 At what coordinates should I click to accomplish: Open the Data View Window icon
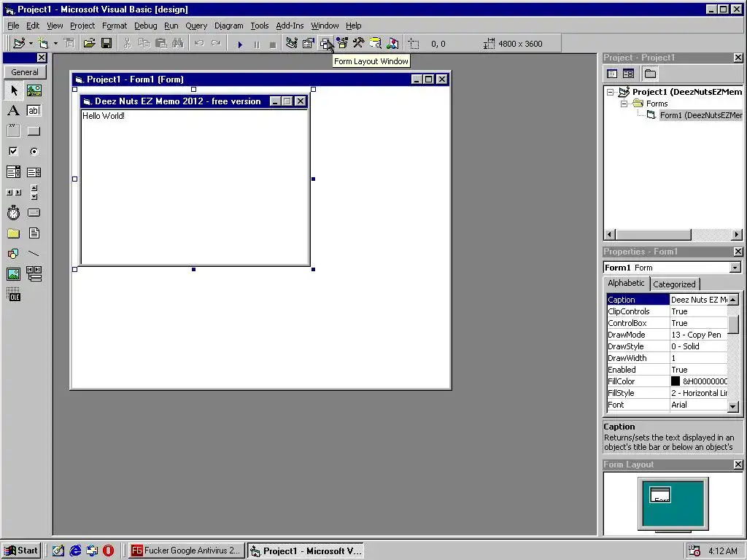click(376, 43)
